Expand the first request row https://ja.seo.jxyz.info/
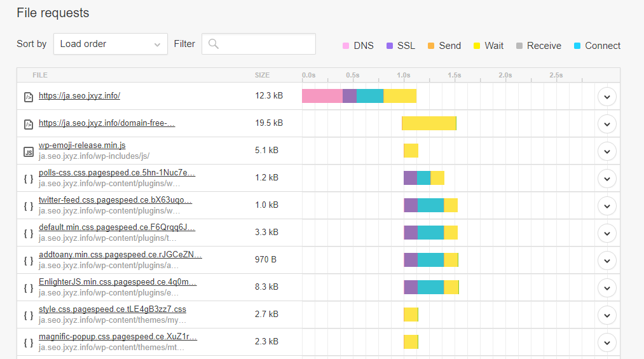The height and width of the screenshot is (359, 644). click(x=607, y=97)
